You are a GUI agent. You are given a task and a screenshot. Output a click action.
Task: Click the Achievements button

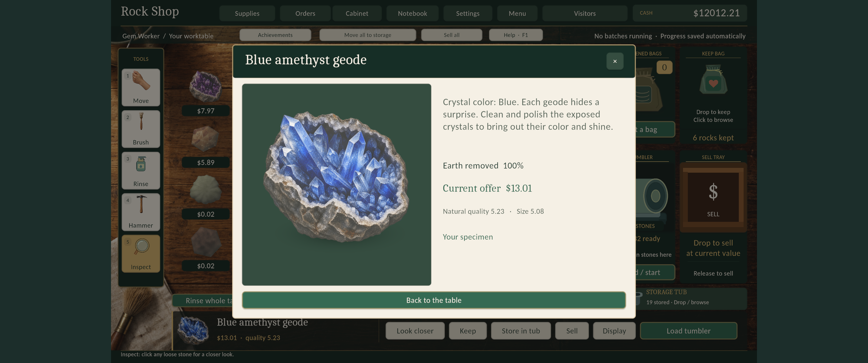click(275, 35)
